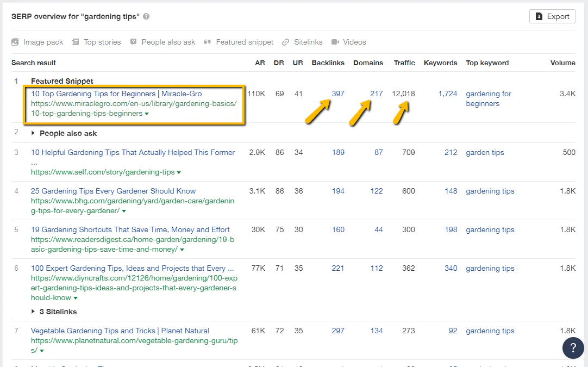Click keywords value 1,724 for Miracle-Gro
Image resolution: width=588 pixels, height=367 pixels.
pyautogui.click(x=448, y=94)
